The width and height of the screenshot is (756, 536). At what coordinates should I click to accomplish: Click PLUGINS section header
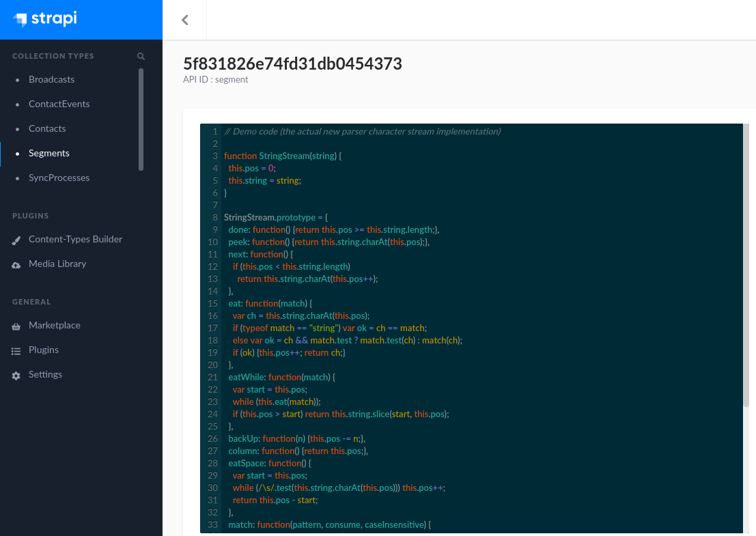[30, 216]
